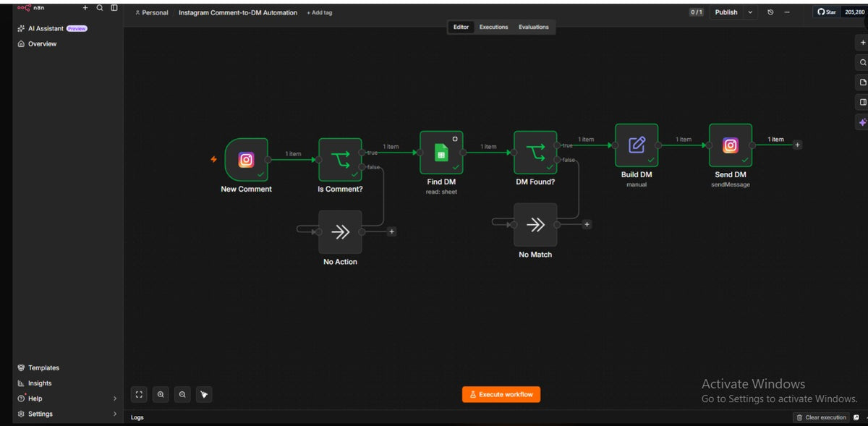Click the n8n logo in sidebar
The width and height of the screenshot is (868, 426).
31,8
